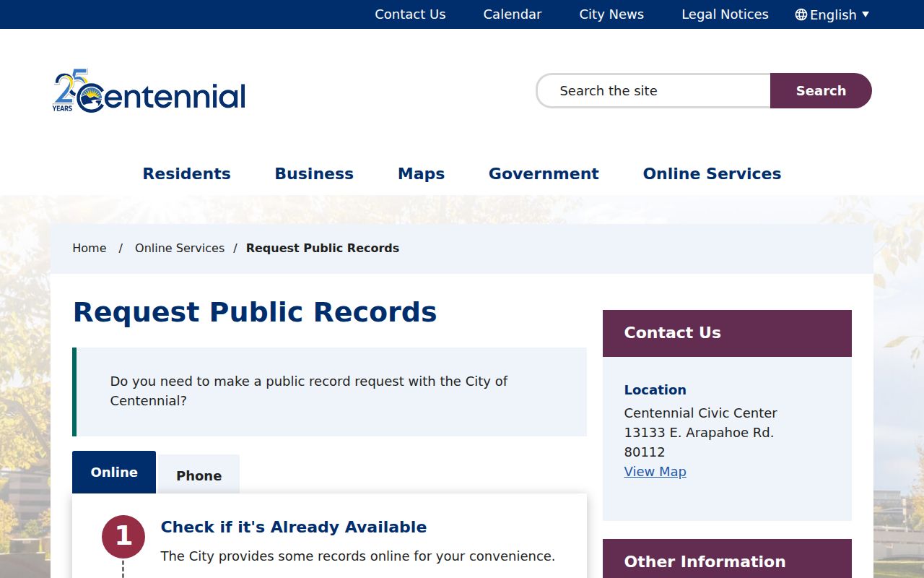Viewport: 924px width, 578px height.
Task: Open the English language dropdown arrow
Action: tap(866, 14)
